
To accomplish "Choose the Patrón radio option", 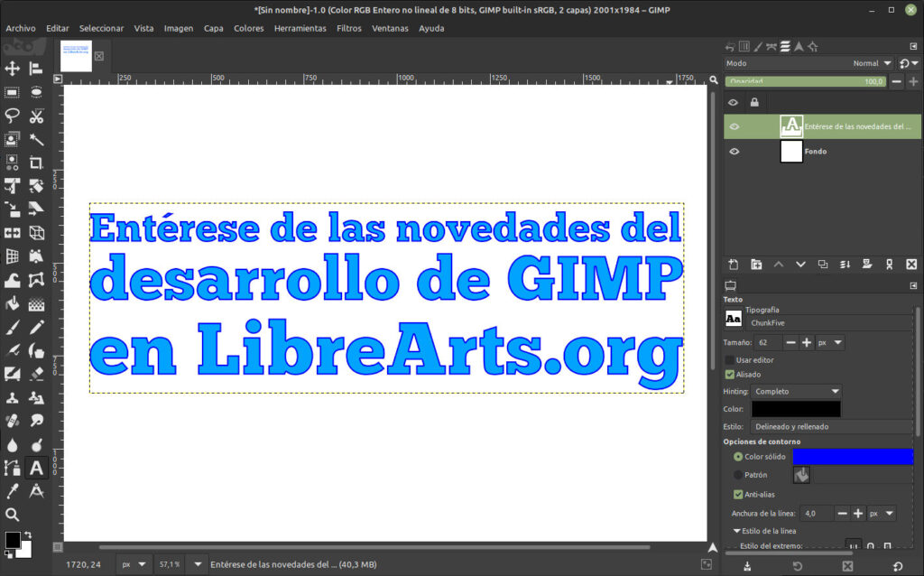I will pyautogui.click(x=738, y=475).
